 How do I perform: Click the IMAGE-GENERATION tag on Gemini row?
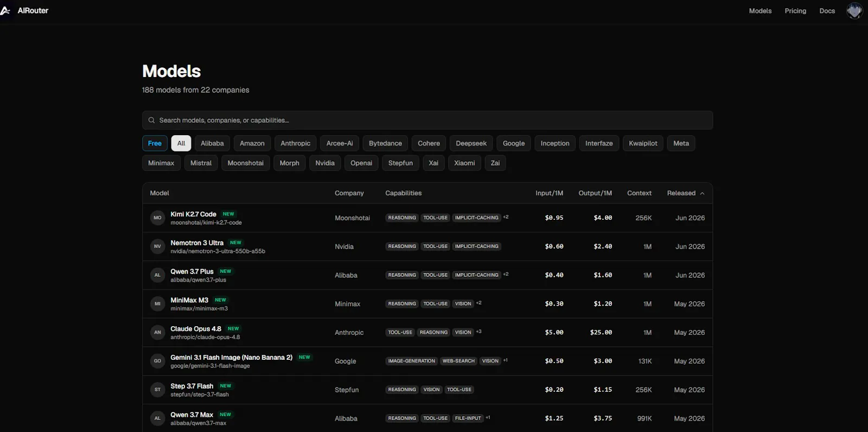pyautogui.click(x=411, y=361)
